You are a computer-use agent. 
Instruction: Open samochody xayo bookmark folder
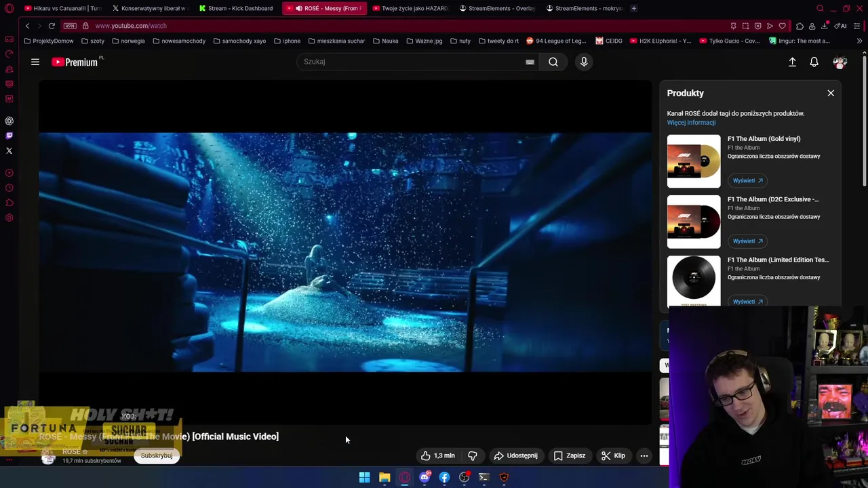coord(239,41)
